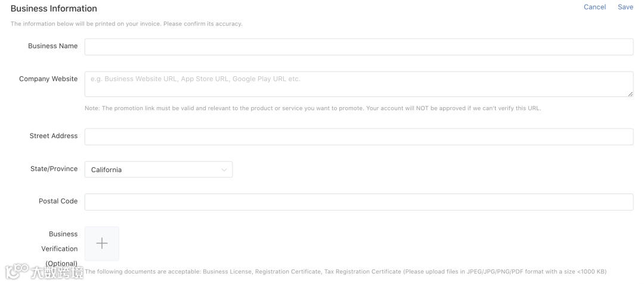Select the Street Address input field
The image size is (644, 284).
(359, 137)
